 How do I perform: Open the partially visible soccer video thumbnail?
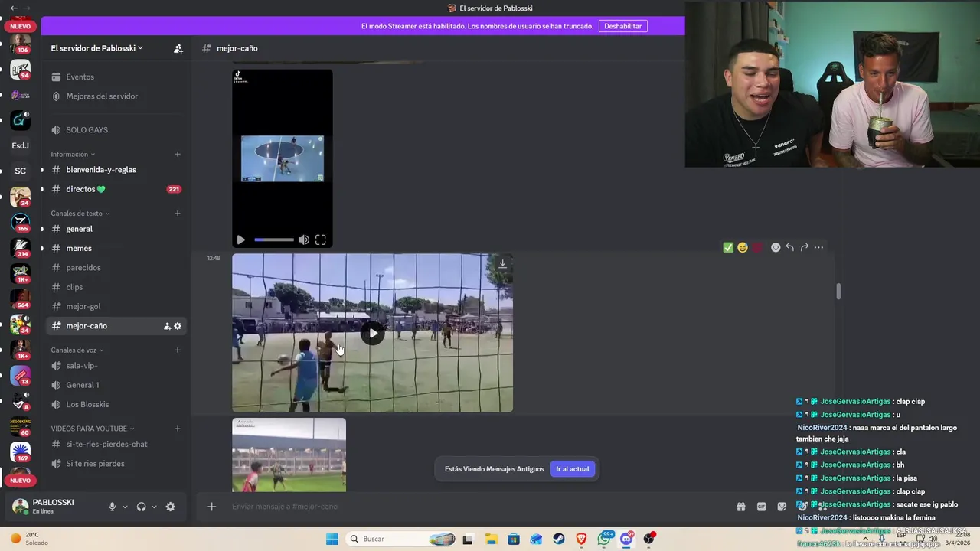click(x=289, y=455)
